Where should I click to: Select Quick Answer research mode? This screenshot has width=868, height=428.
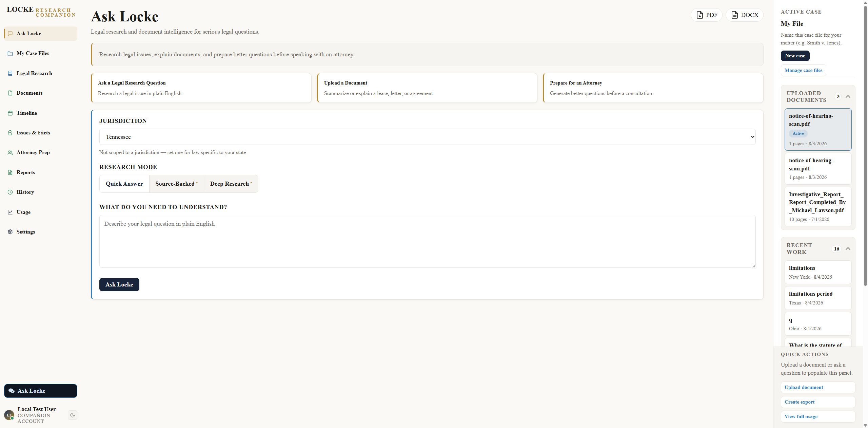(124, 184)
